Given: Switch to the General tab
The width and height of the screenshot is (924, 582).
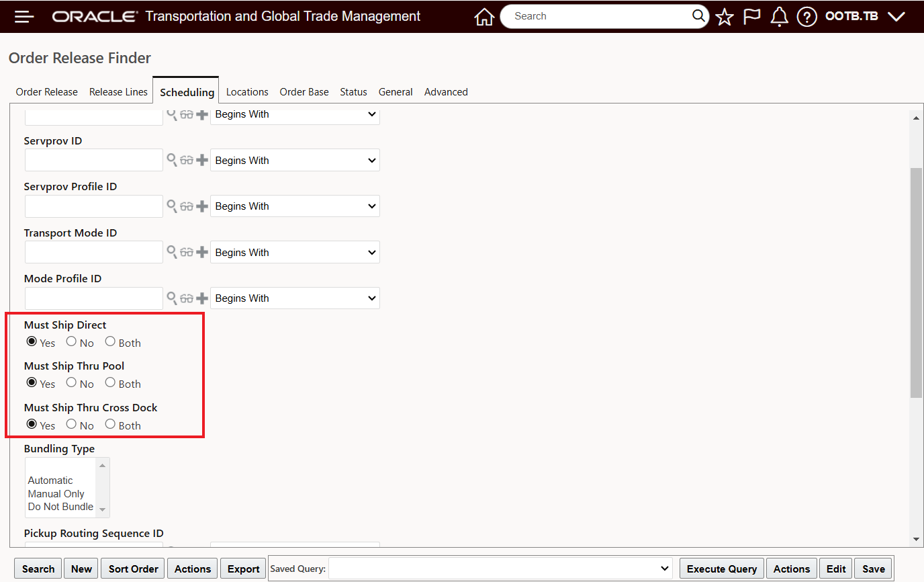Looking at the screenshot, I should [x=396, y=92].
